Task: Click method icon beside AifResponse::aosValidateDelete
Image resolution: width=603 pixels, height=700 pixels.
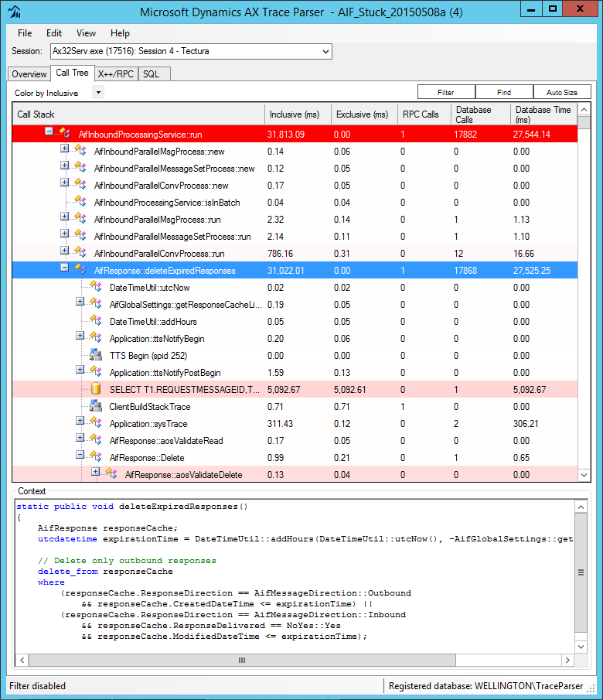Action: 111,473
